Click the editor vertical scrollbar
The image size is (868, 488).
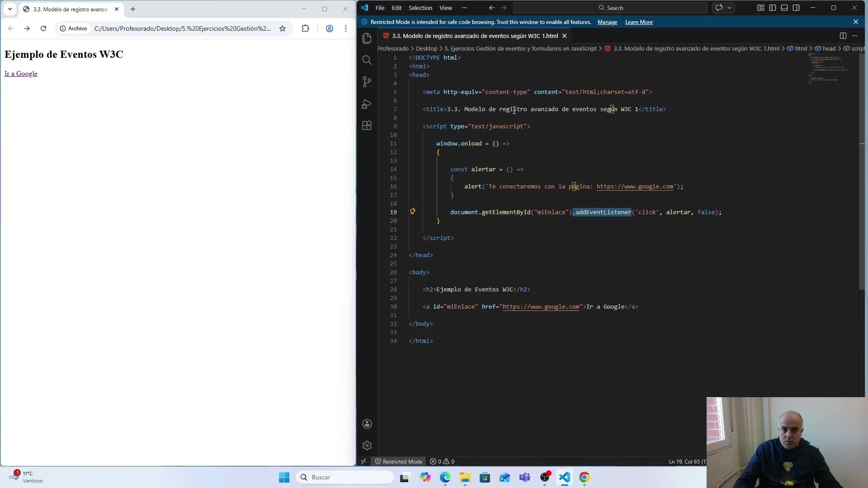point(863,172)
